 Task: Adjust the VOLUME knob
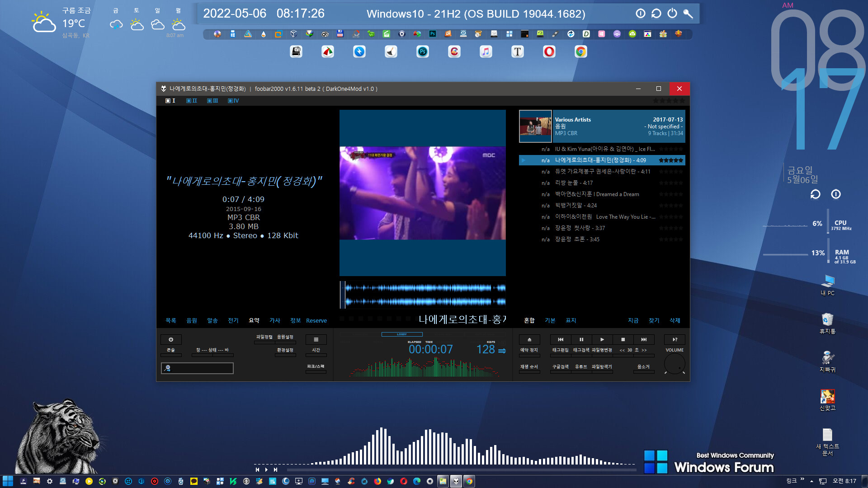(675, 364)
